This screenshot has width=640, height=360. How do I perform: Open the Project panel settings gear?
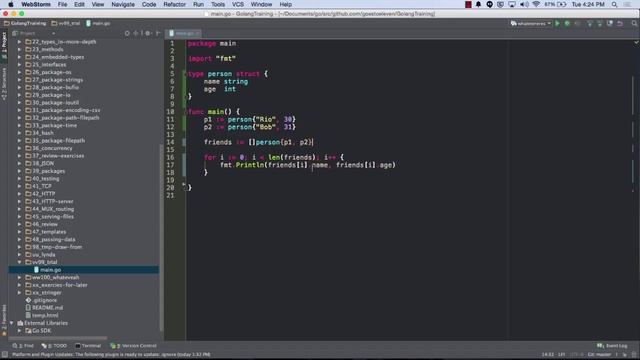point(147,33)
